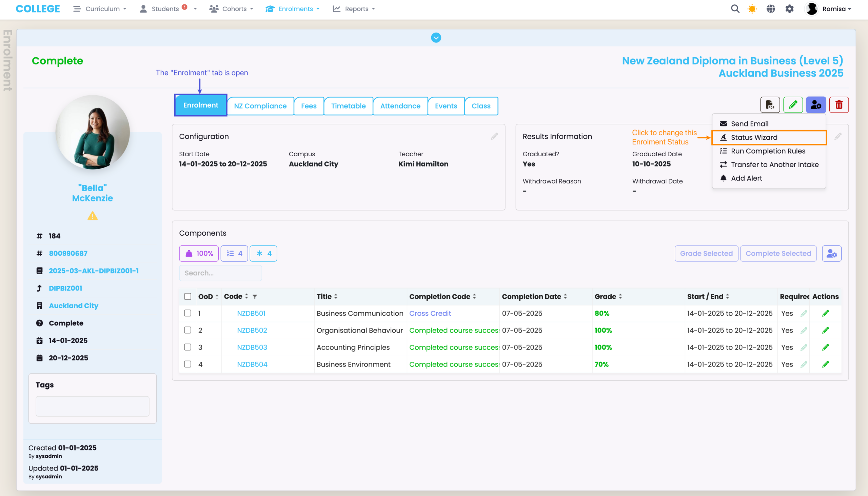Open the NZDB502 component link
Screen dimensions: 868x496
[252, 330]
